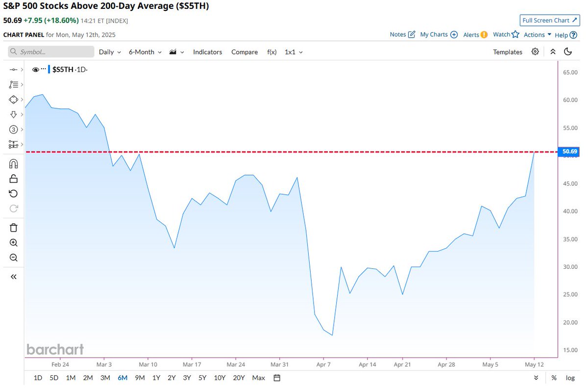Delete drawings with the trash icon
The image size is (588, 388).
coord(13,228)
